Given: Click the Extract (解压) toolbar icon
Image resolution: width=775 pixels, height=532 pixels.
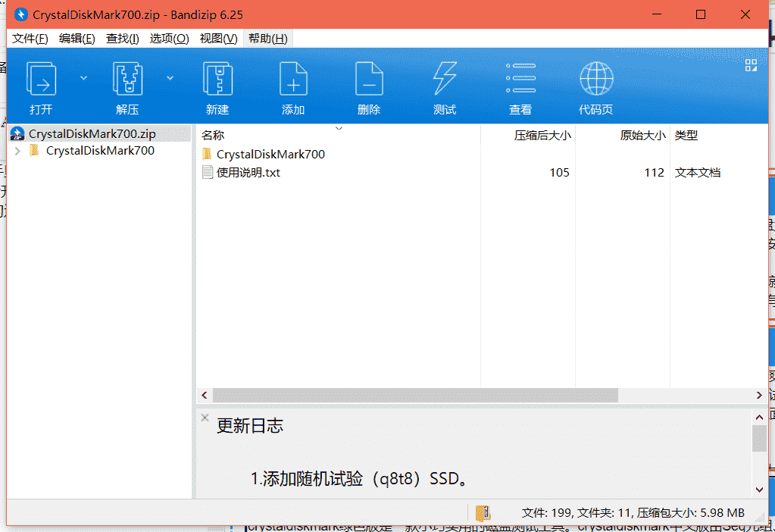Looking at the screenshot, I should pyautogui.click(x=127, y=79).
